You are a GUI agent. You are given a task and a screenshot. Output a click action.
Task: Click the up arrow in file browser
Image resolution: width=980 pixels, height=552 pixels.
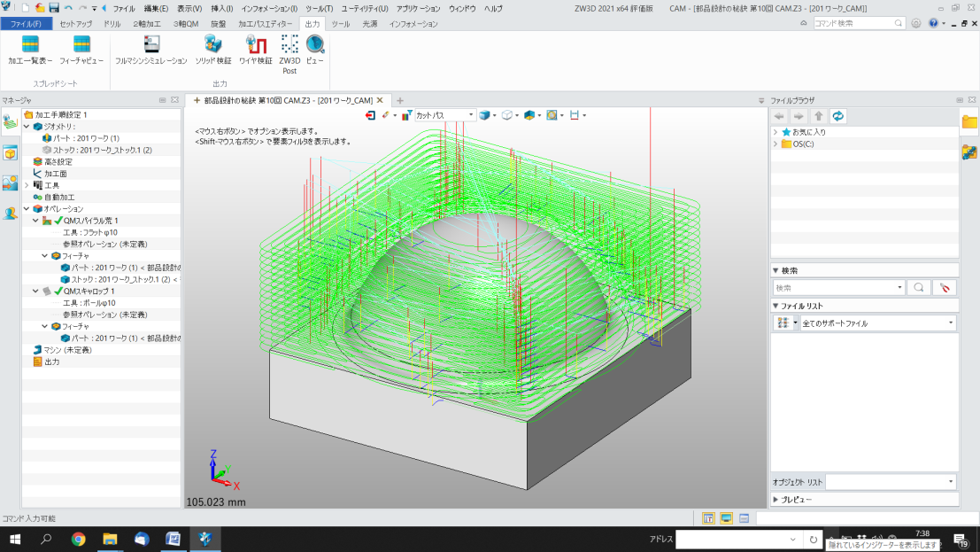tap(819, 116)
